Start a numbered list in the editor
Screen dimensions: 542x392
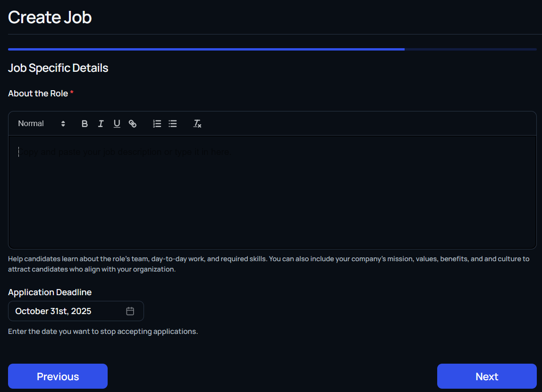pyautogui.click(x=157, y=124)
